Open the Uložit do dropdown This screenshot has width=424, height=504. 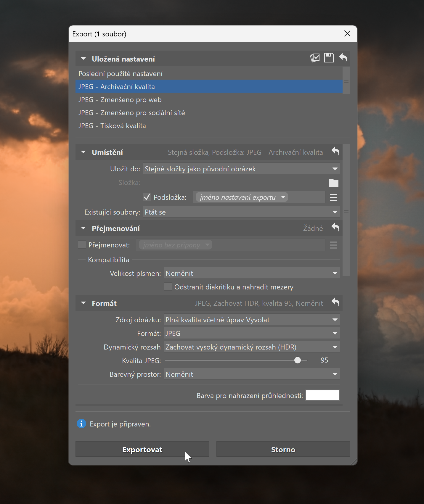(241, 169)
